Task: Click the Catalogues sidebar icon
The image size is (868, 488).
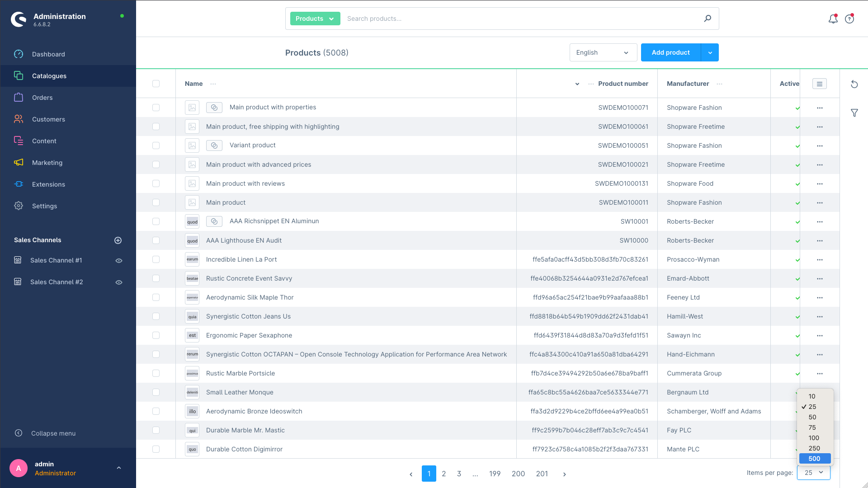Action: pyautogui.click(x=18, y=75)
